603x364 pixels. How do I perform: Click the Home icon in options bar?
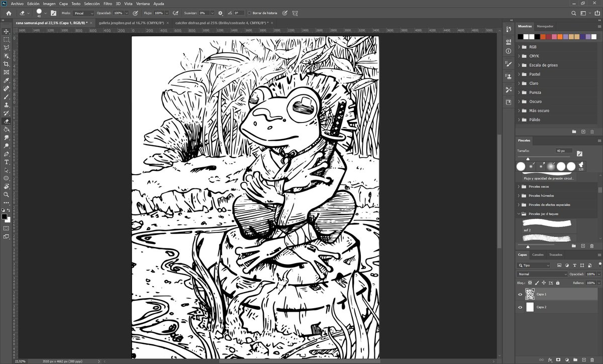point(8,13)
